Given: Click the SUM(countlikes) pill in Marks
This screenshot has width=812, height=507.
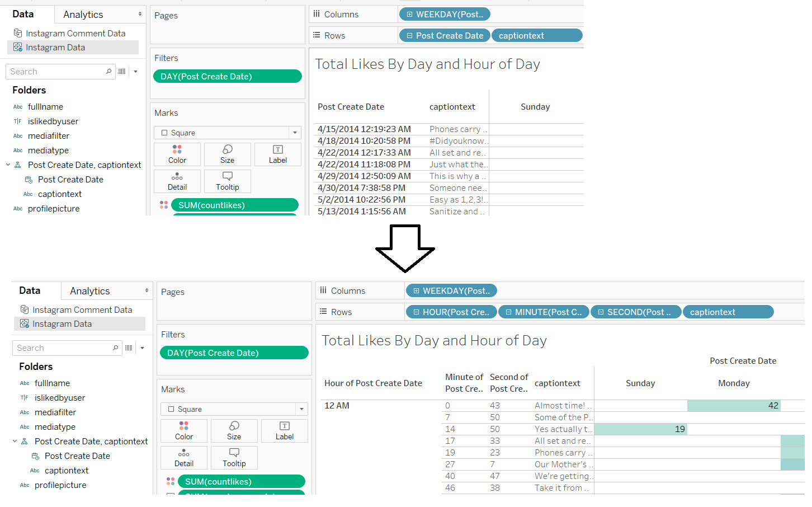Looking at the screenshot, I should coord(234,205).
